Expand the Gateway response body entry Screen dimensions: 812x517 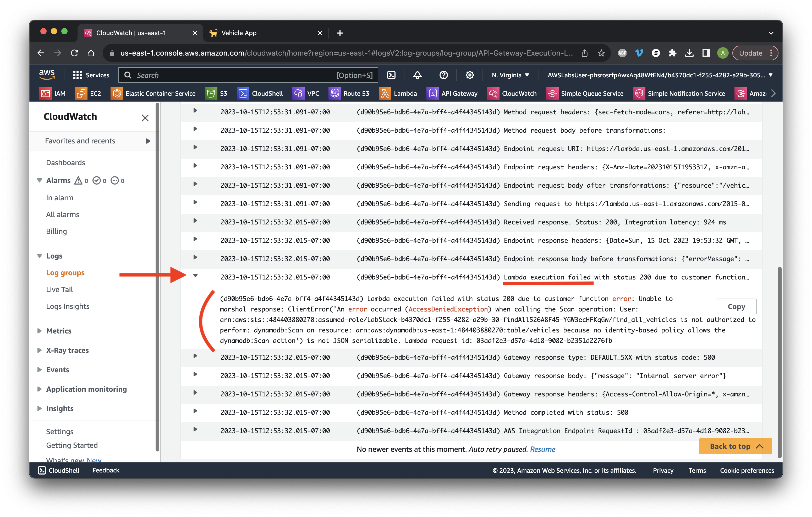point(195,375)
